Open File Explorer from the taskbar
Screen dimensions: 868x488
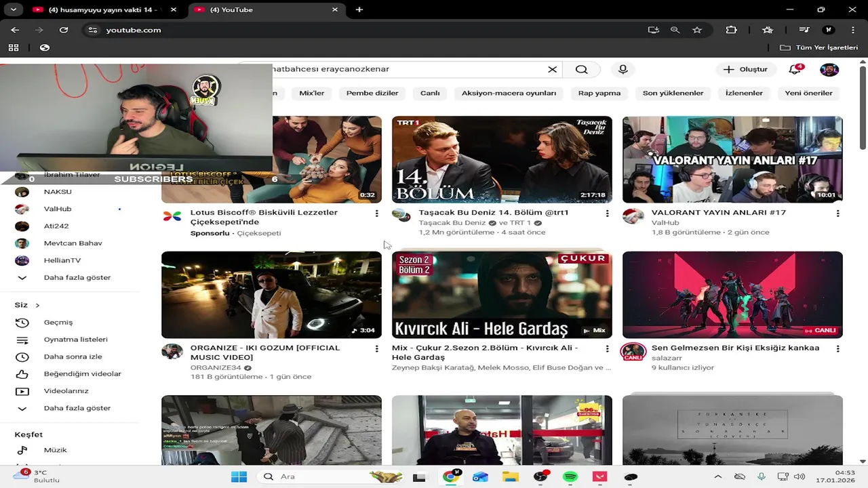click(510, 476)
